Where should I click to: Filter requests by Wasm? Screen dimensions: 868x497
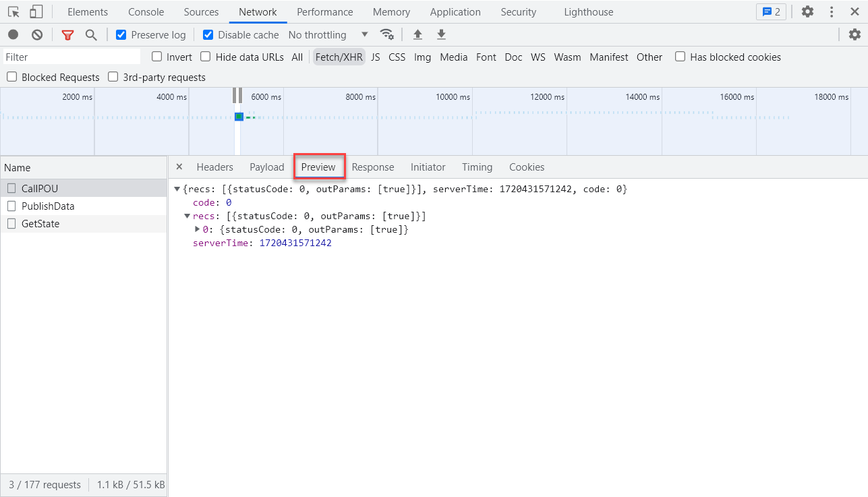tap(567, 57)
